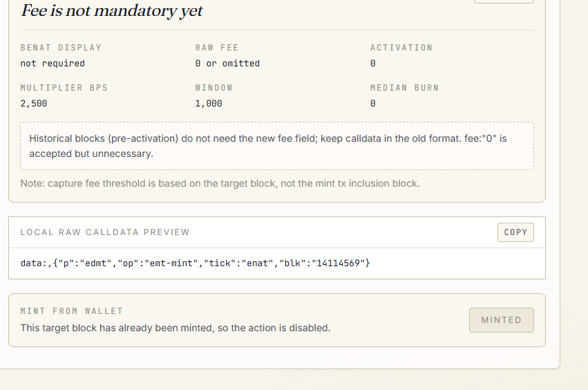The height and width of the screenshot is (390, 588).
Task: Click the RAW FEE label
Action: click(217, 48)
